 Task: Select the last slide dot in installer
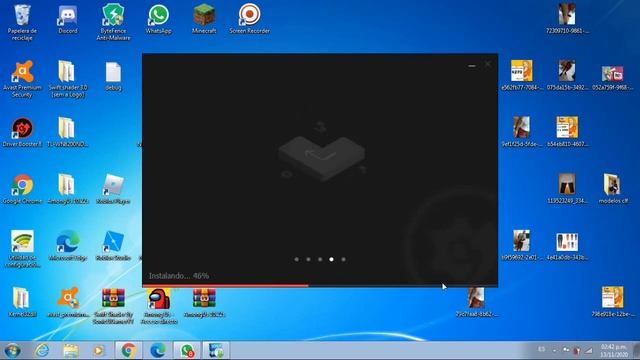pos(343,259)
